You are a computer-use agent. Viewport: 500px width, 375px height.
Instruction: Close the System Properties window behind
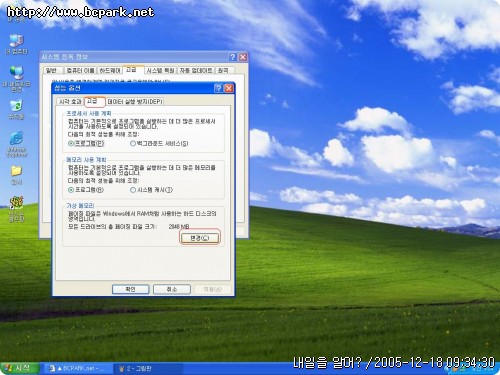point(243,57)
